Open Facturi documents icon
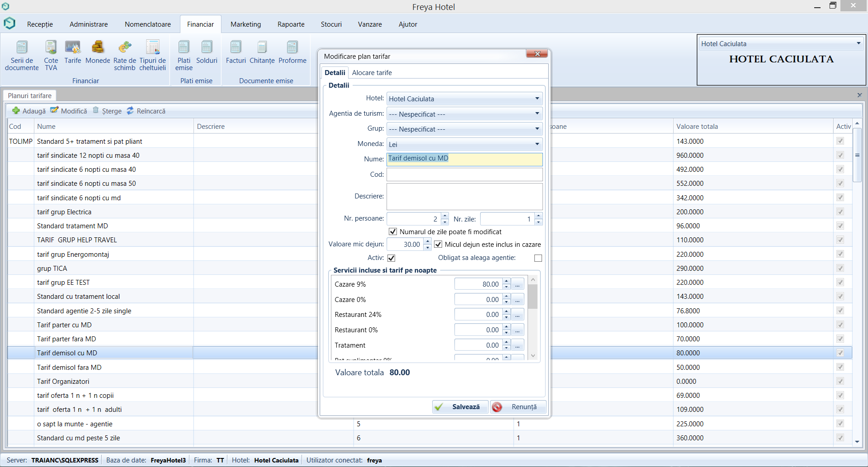868x467 pixels. coord(236,47)
